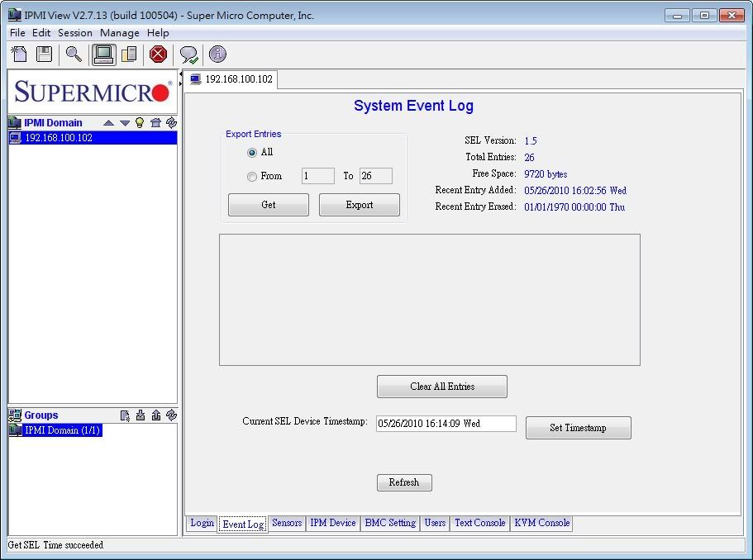
Task: Open the Edit menu
Action: (41, 33)
